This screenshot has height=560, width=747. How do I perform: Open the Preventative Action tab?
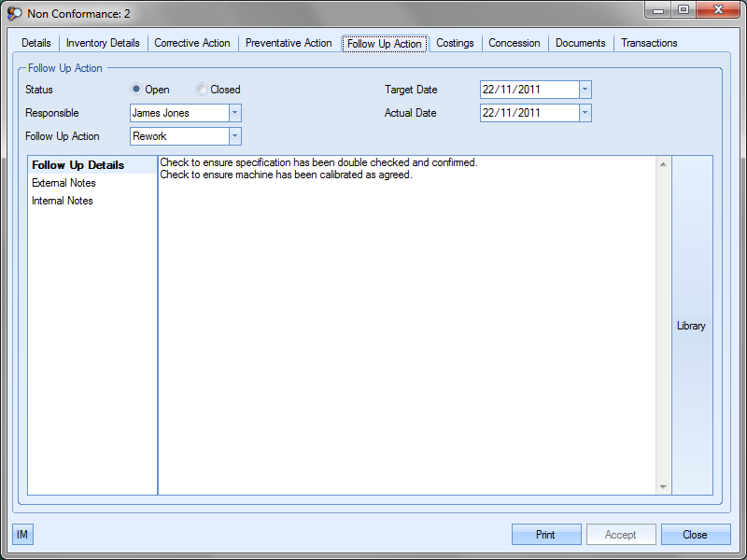click(x=289, y=43)
